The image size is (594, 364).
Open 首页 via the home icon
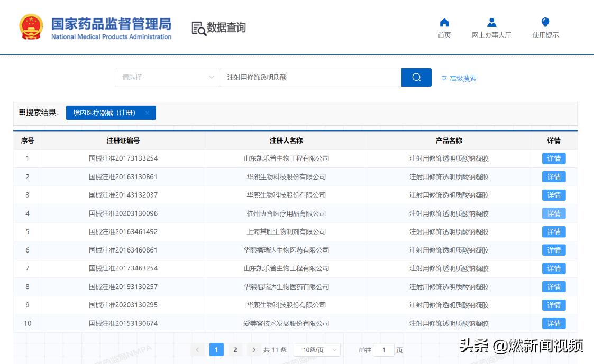click(444, 23)
